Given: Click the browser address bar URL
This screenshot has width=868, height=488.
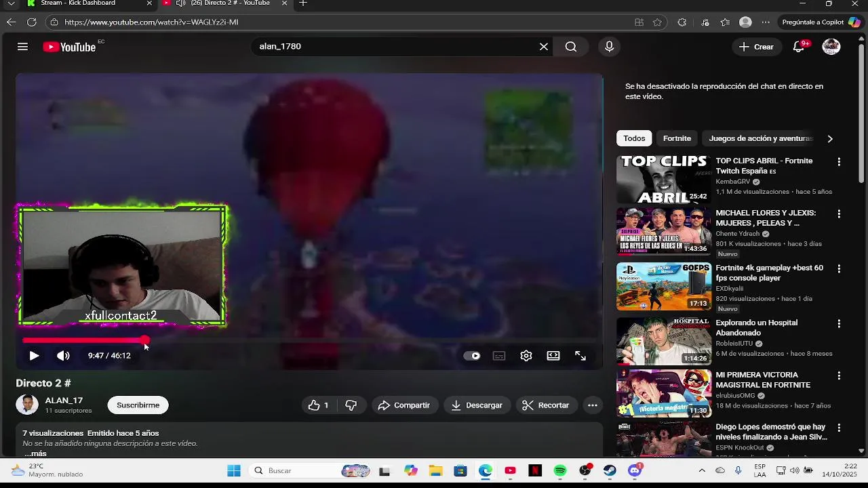Looking at the screenshot, I should [x=151, y=22].
